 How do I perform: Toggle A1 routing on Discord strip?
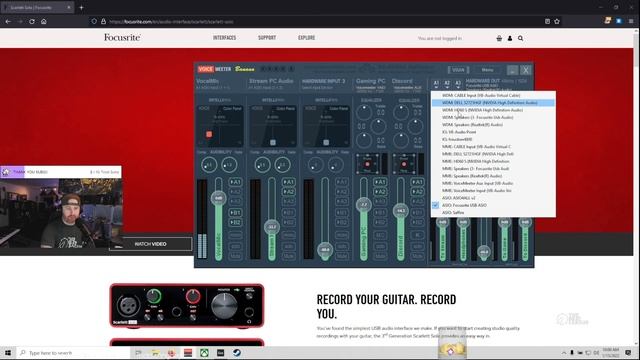click(417, 182)
